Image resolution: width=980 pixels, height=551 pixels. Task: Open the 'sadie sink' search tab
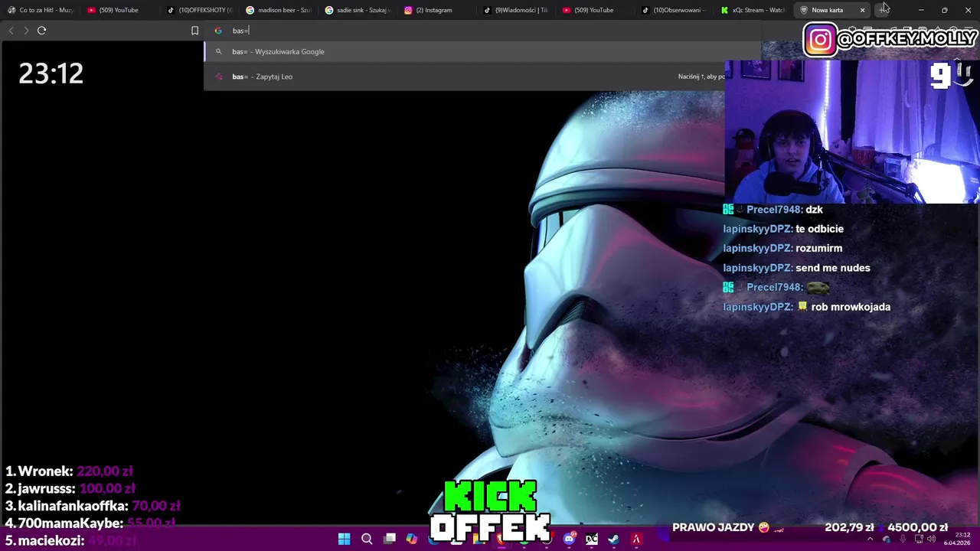[358, 10]
